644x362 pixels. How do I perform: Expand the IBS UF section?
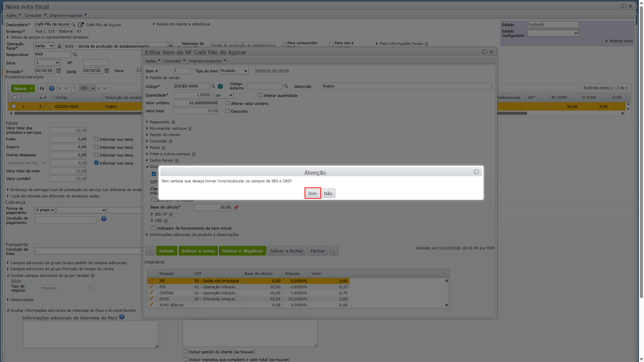click(x=161, y=214)
